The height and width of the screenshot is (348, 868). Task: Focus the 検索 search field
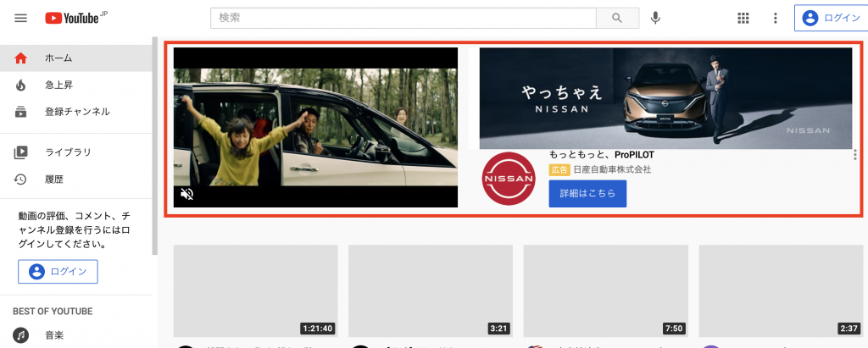(x=403, y=18)
